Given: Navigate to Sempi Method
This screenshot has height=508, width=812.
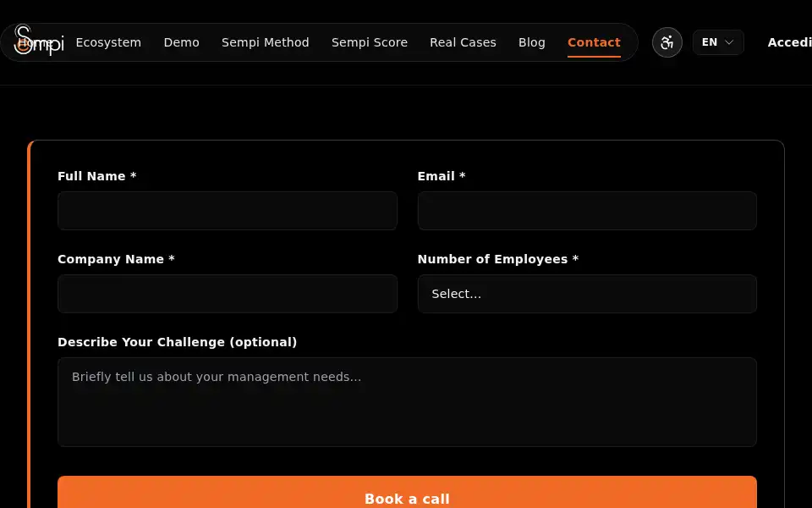Looking at the screenshot, I should pyautogui.click(x=265, y=42).
